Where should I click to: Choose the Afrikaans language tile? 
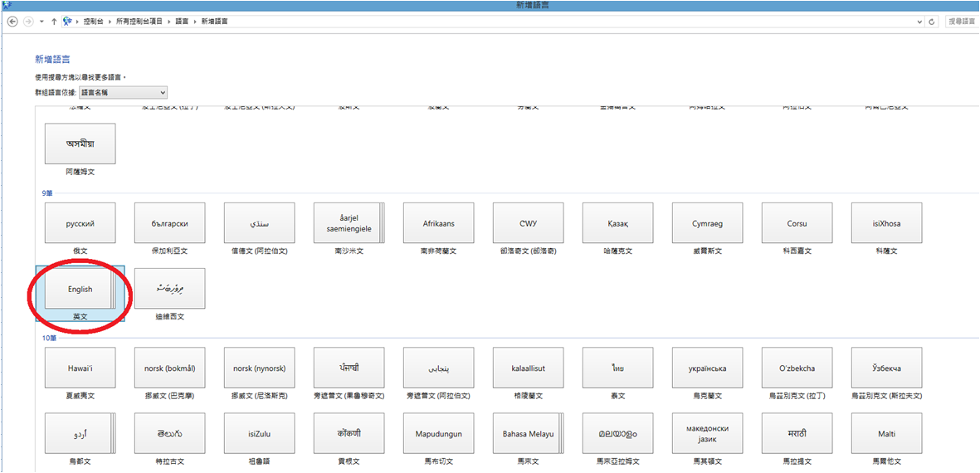(x=438, y=223)
